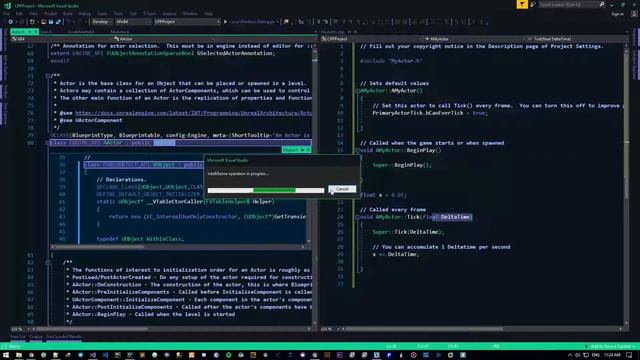Click the Navigate Backward toolbar icon
The image size is (640, 360).
coord(11,22)
